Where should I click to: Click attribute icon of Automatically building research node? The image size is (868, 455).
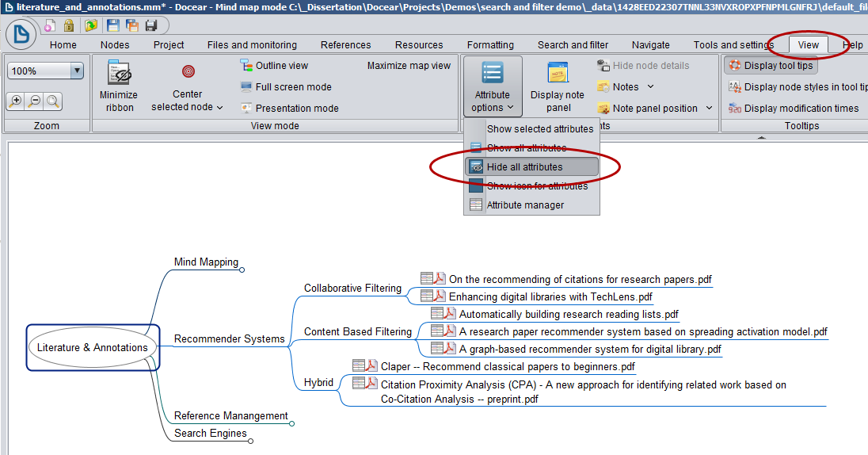point(437,313)
